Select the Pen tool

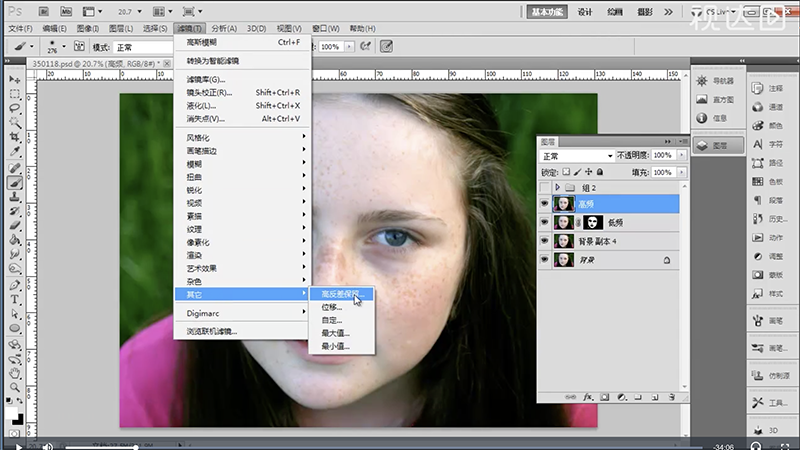pyautogui.click(x=15, y=285)
